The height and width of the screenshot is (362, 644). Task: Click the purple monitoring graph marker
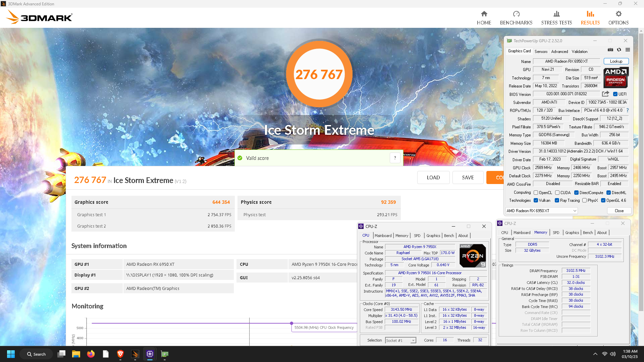point(291,323)
